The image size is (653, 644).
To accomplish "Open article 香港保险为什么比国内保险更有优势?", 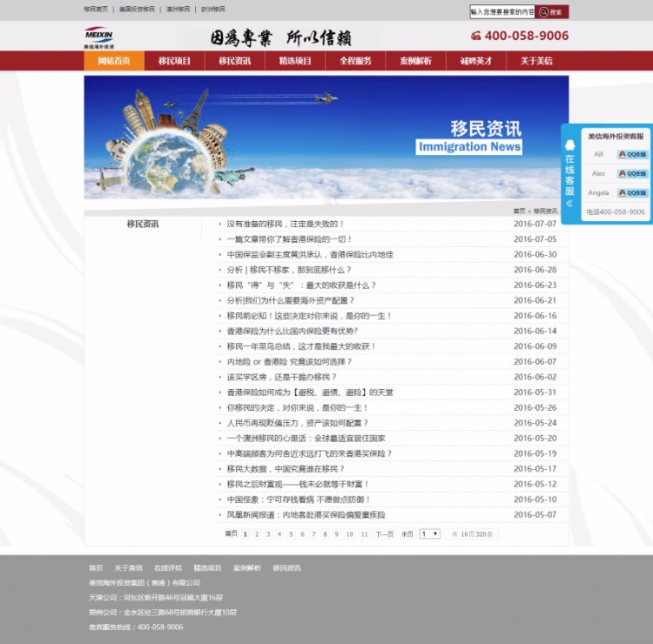I will click(x=293, y=331).
